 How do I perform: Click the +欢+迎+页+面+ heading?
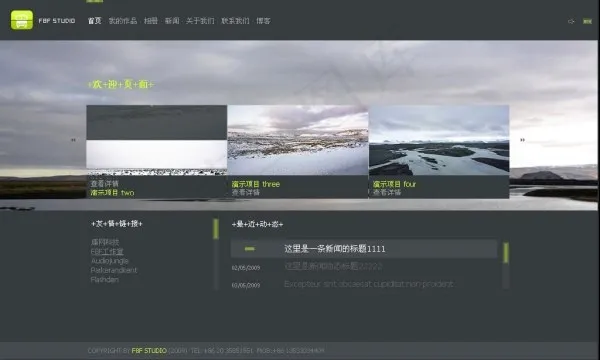121,84
